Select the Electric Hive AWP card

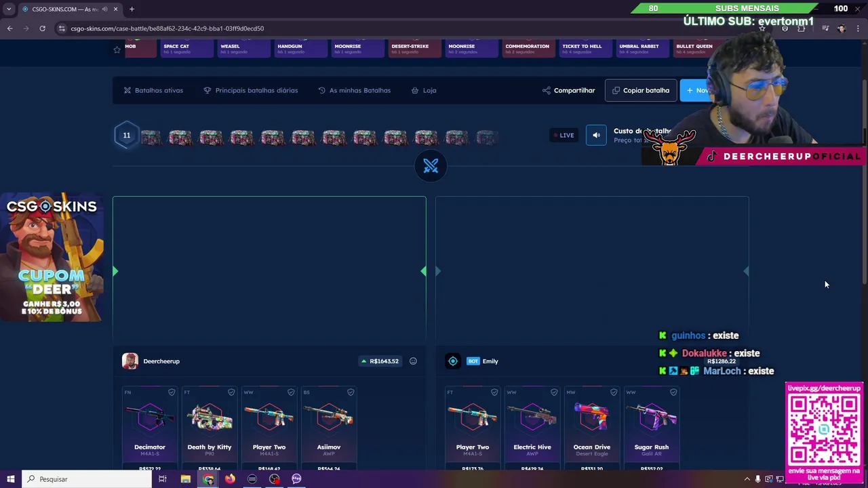pyautogui.click(x=532, y=428)
